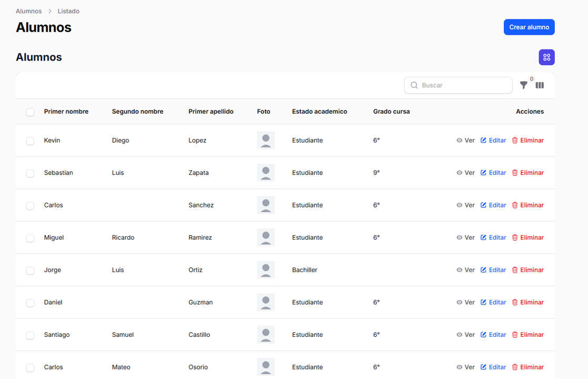Select the checkbox for Miguel Ramirez
588x379 pixels.
(30, 238)
